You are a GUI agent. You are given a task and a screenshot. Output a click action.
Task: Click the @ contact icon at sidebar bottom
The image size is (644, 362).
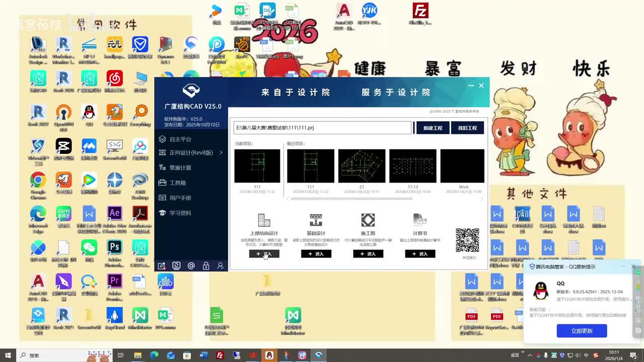click(191, 265)
